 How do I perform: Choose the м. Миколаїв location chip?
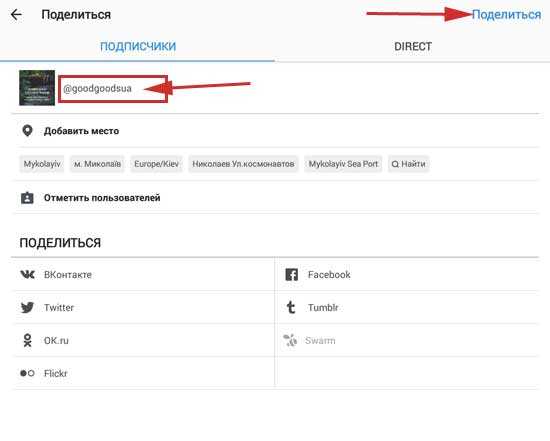(97, 164)
